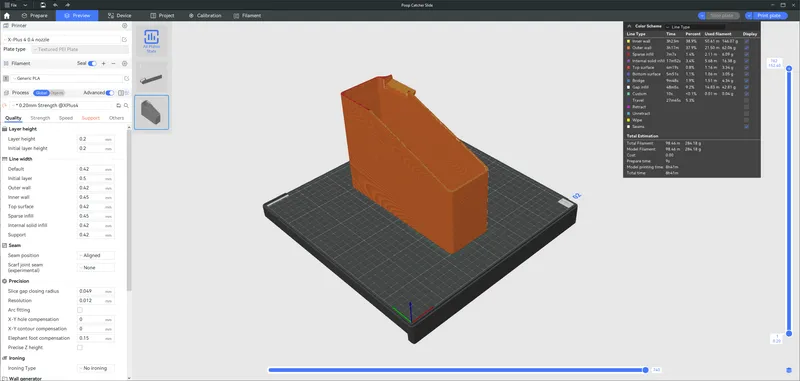This screenshot has width=800, height=381.
Task: Undo the last action
Action: pos(56,5)
